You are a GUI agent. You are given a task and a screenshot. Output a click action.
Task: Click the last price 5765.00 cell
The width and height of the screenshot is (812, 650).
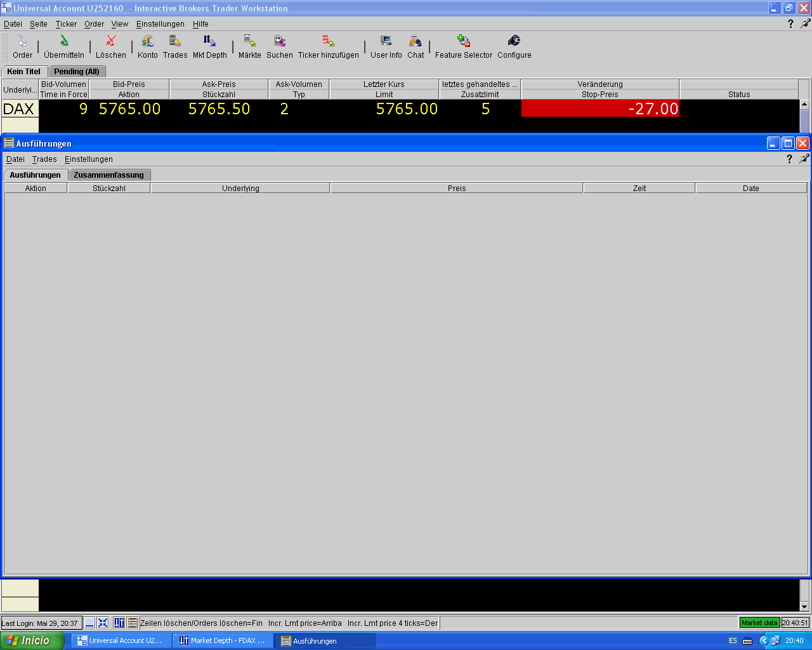click(x=384, y=109)
